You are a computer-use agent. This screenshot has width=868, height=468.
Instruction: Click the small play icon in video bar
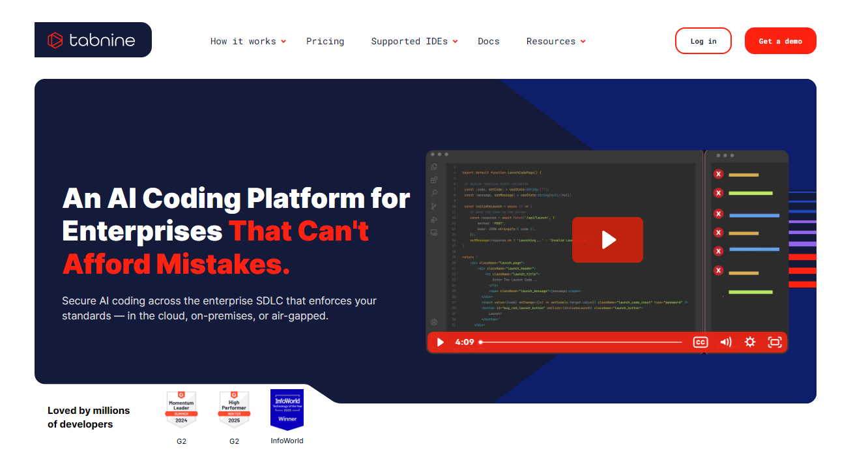tap(441, 342)
